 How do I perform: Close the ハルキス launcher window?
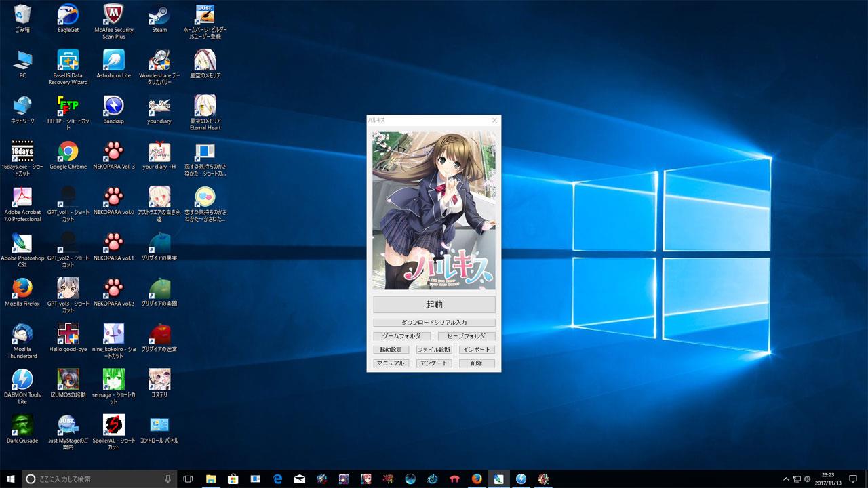(x=494, y=120)
